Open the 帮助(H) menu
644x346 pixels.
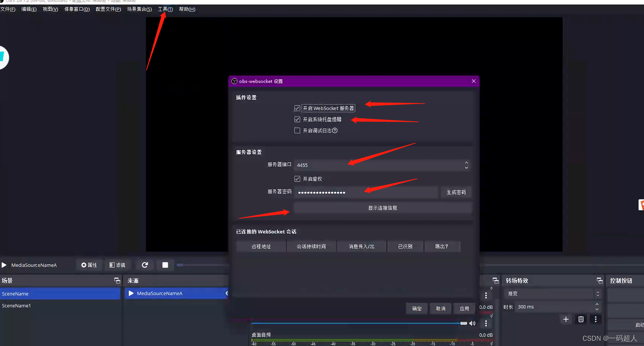[187, 9]
